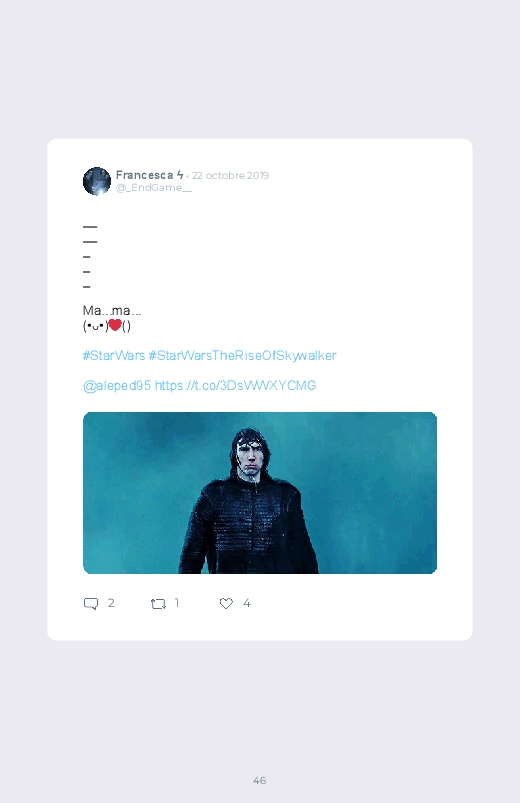Open the @aleped95 mention
Image resolution: width=520 pixels, height=803 pixels.
coord(117,386)
